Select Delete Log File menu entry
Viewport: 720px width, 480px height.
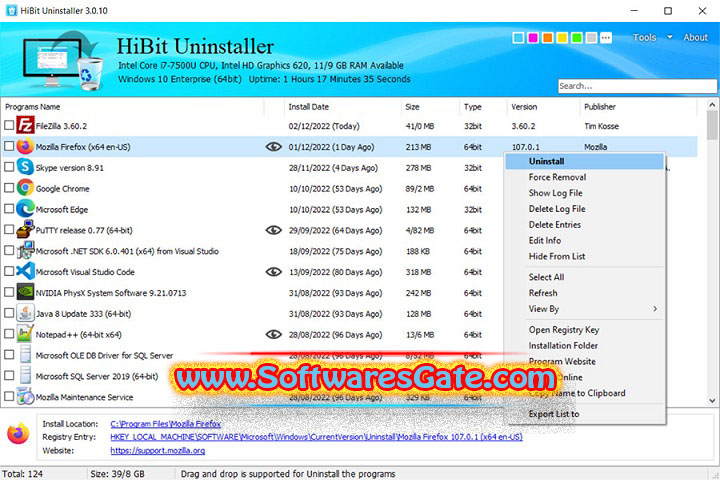pos(585,209)
